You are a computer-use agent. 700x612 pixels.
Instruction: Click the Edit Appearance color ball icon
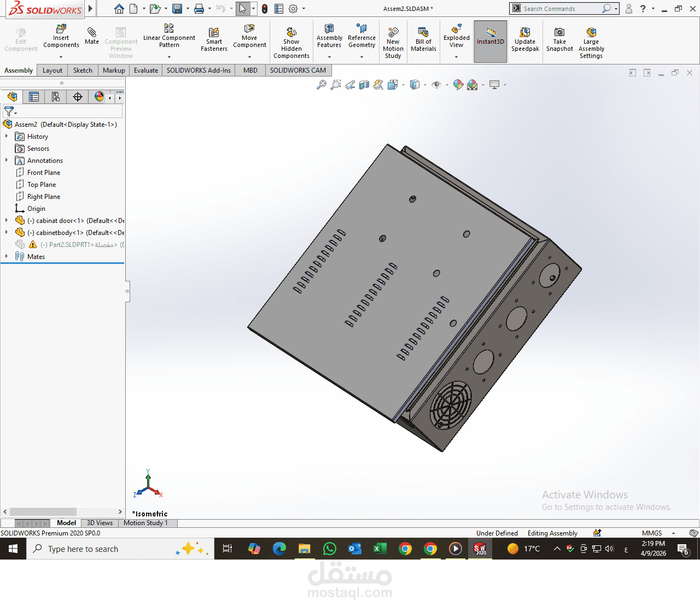[458, 85]
